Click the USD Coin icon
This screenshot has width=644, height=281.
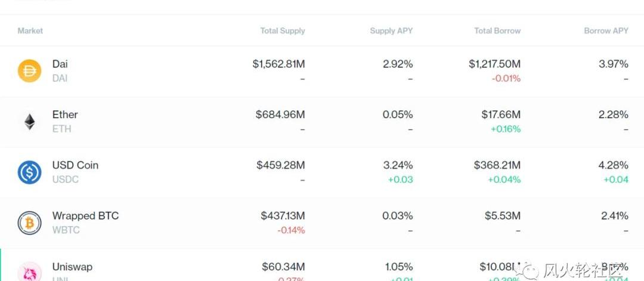[x=29, y=172]
